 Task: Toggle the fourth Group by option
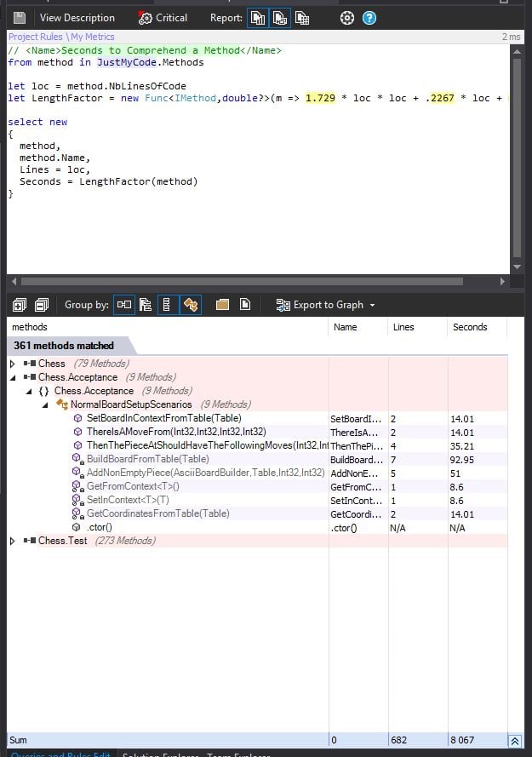tap(191, 305)
